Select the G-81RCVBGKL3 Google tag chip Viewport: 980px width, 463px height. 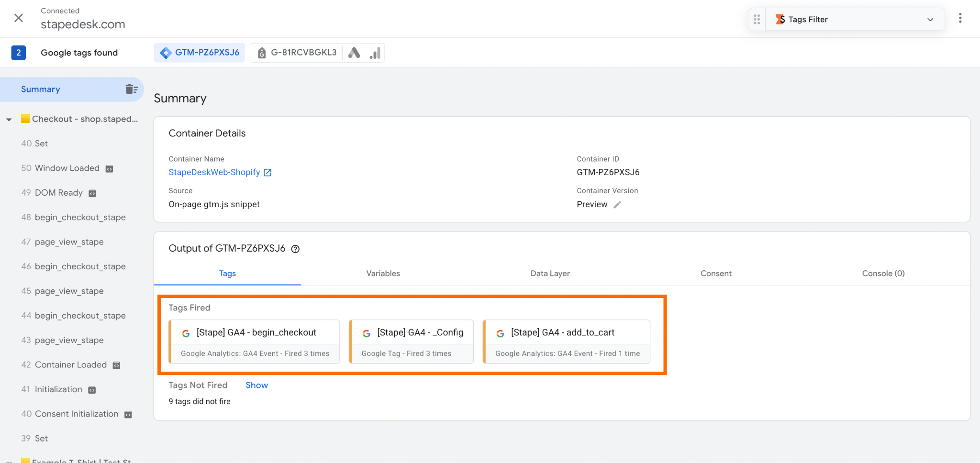click(x=297, y=53)
